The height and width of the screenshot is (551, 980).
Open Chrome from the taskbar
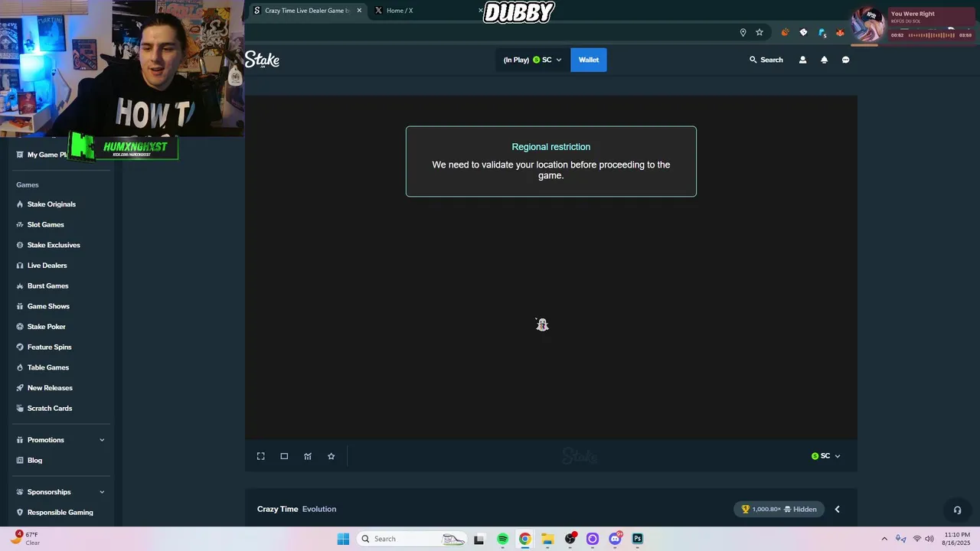524,539
